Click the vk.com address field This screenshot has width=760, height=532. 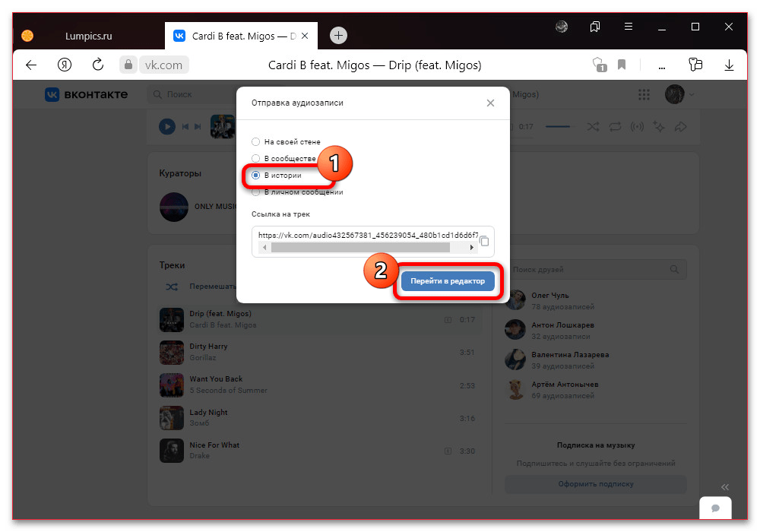[164, 65]
